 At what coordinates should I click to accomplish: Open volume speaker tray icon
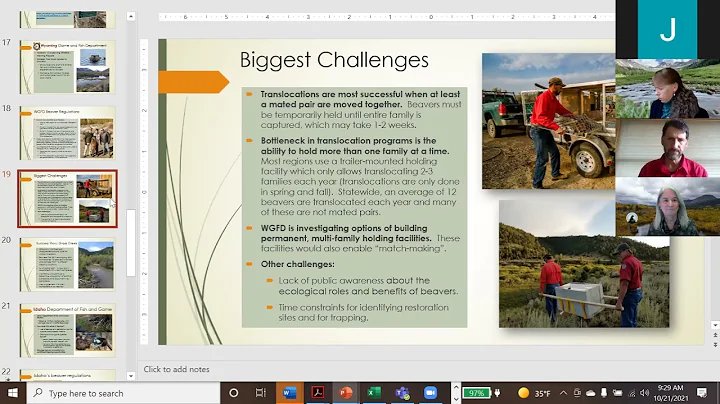pyautogui.click(x=645, y=393)
